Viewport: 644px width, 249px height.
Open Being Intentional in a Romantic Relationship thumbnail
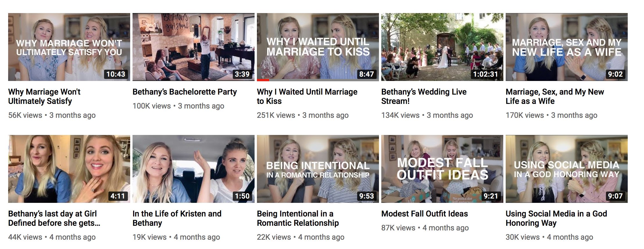pyautogui.click(x=318, y=169)
